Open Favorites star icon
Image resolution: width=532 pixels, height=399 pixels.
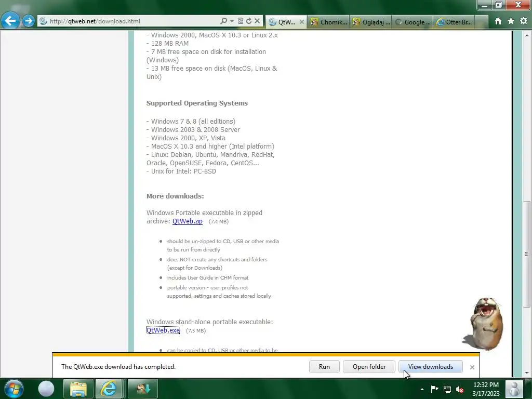[511, 21]
